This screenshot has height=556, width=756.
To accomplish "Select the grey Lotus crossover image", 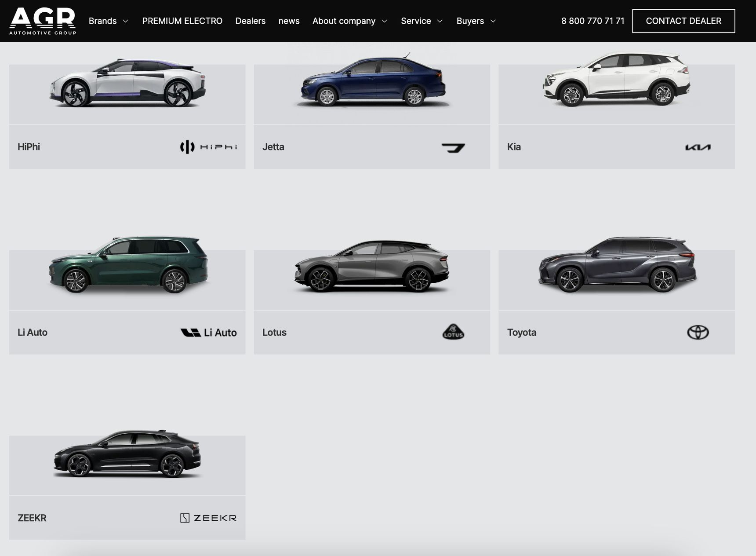I will pos(372,267).
